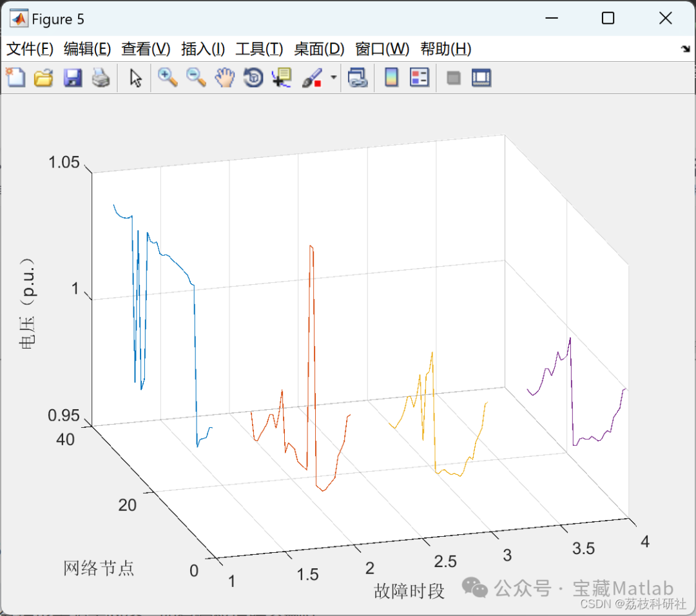
Task: Click the 网络节点 y-axis label
Action: 99,568
